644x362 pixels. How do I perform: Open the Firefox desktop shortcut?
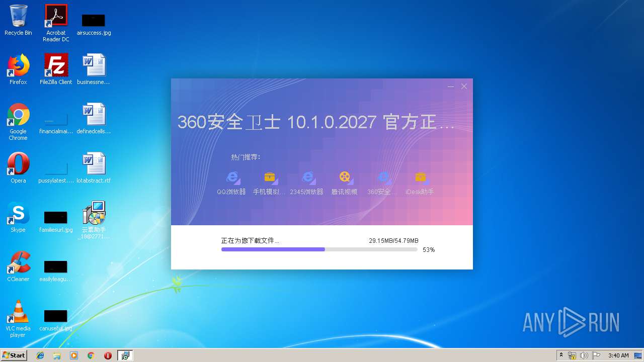click(x=18, y=69)
